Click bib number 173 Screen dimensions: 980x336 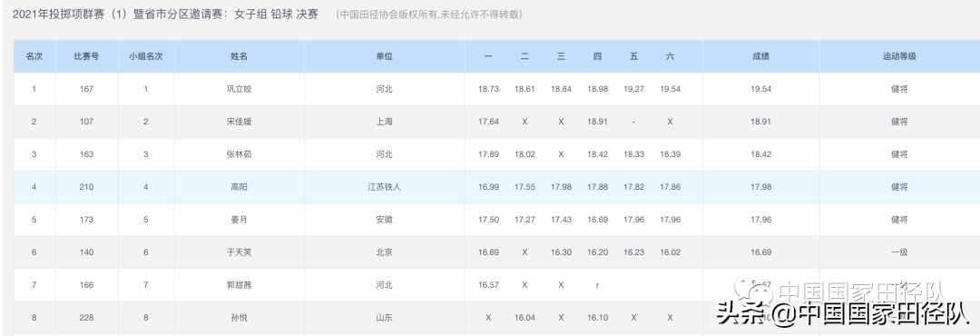pyautogui.click(x=86, y=220)
